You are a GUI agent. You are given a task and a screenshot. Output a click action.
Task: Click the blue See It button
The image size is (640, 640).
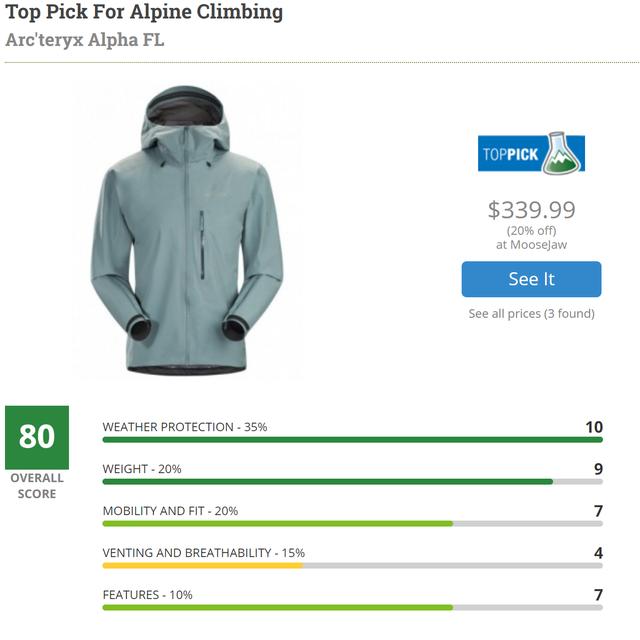[x=531, y=280]
